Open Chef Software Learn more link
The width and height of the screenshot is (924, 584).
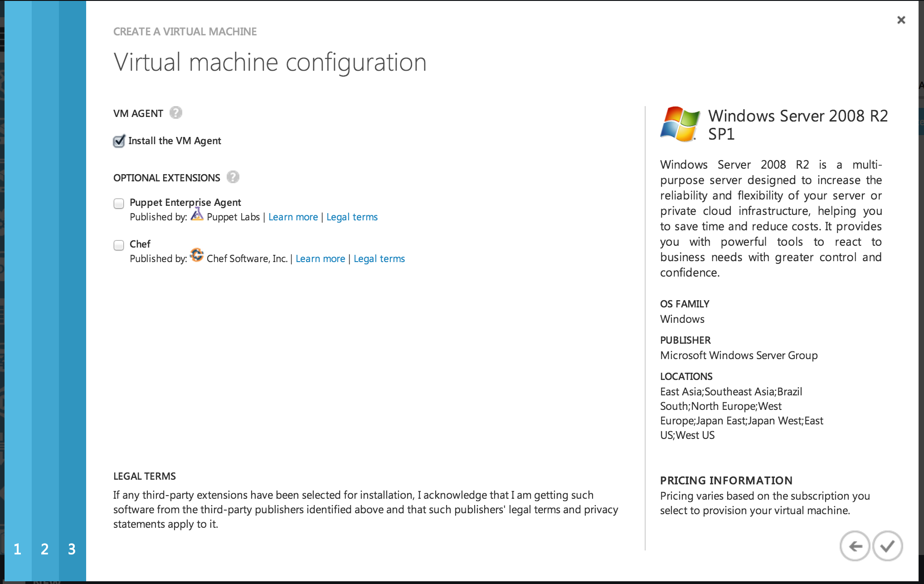[x=320, y=259]
